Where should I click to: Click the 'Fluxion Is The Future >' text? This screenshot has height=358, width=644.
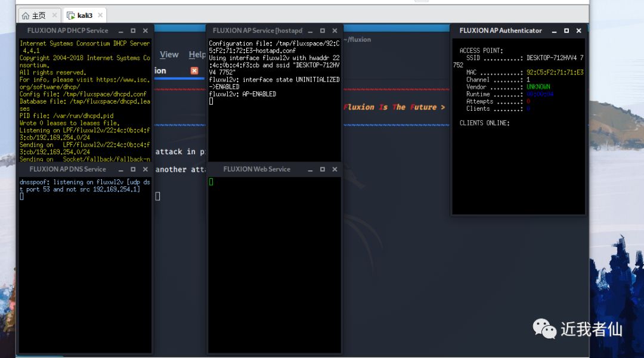pyautogui.click(x=394, y=107)
